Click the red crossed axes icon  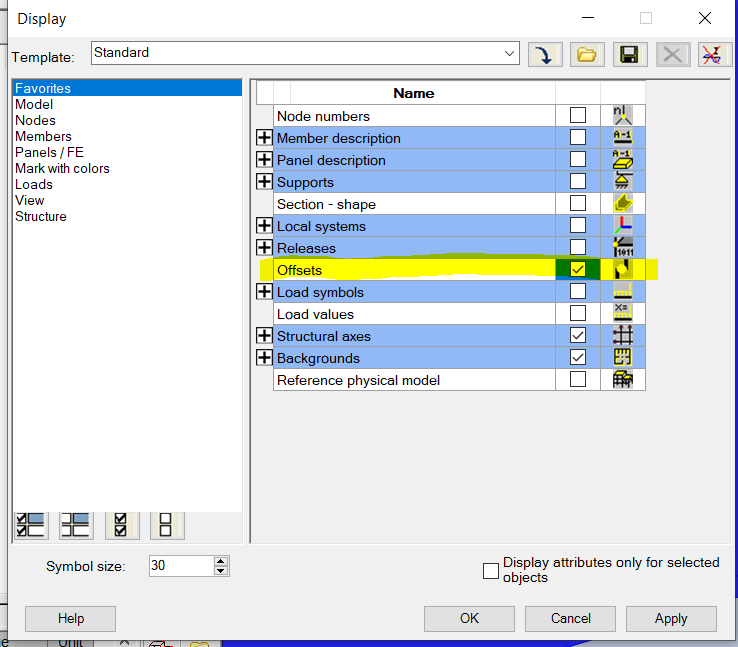[x=714, y=55]
